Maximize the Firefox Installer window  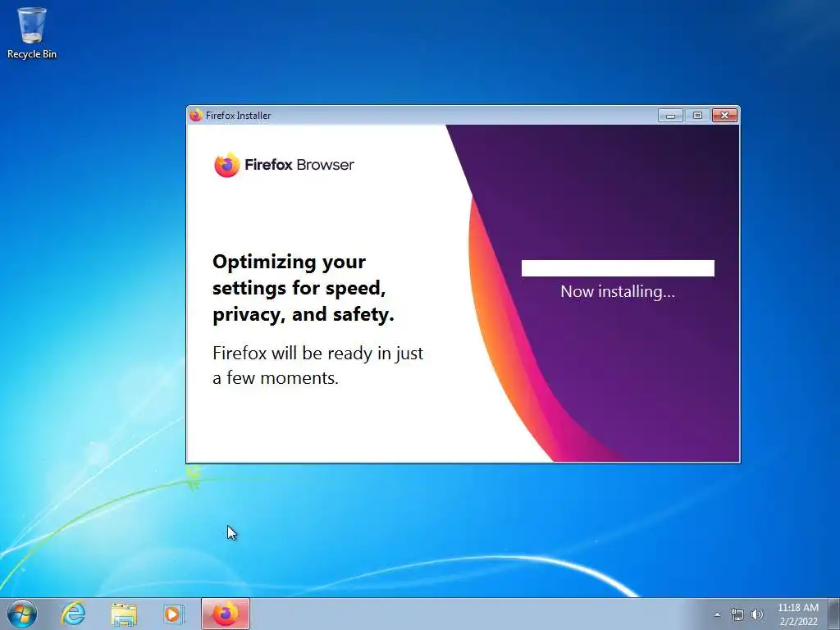pyautogui.click(x=697, y=115)
